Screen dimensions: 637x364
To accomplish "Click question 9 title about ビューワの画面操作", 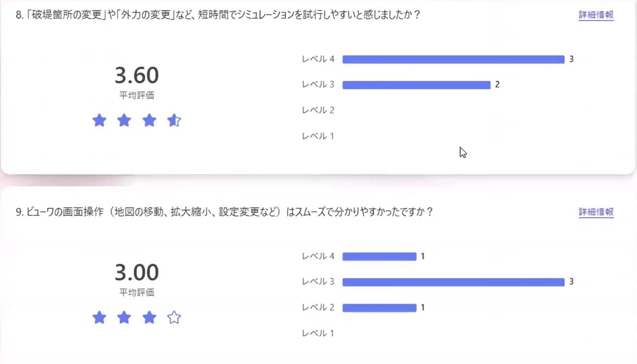I will 224,212.
